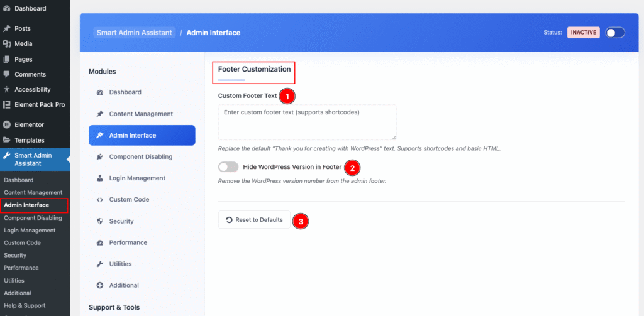Click the Accessibility figure icon
This screenshot has height=316, width=644.
tap(6, 89)
